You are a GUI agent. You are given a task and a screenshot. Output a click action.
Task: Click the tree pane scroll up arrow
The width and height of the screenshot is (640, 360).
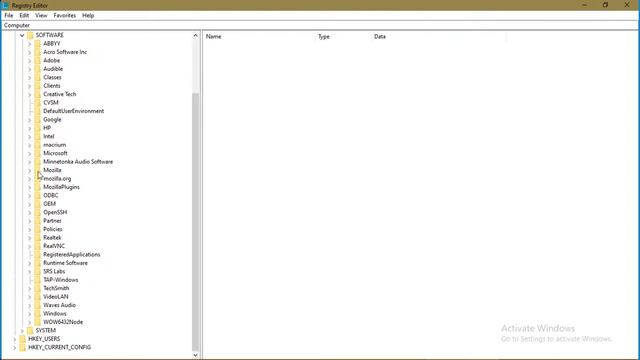pos(196,36)
